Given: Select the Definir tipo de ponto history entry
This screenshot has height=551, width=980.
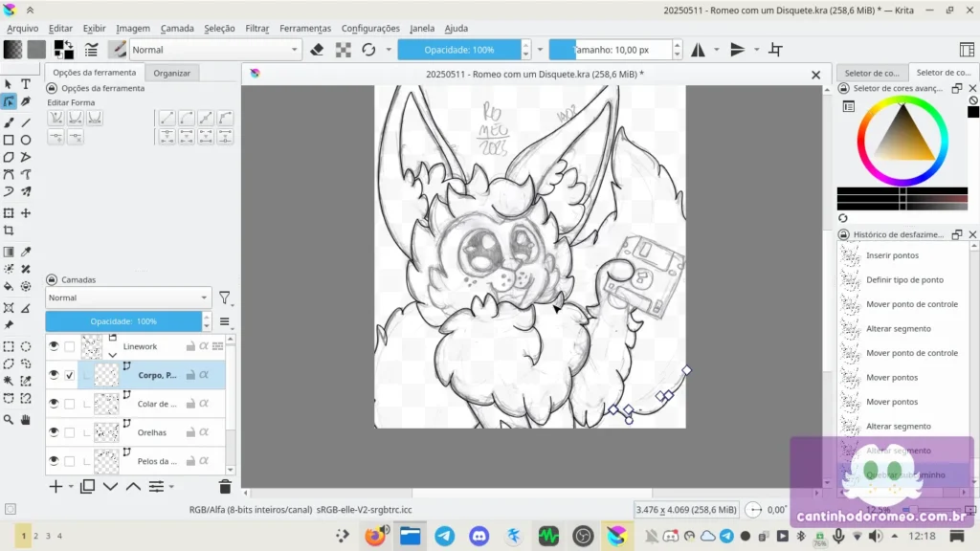Looking at the screenshot, I should [x=903, y=280].
